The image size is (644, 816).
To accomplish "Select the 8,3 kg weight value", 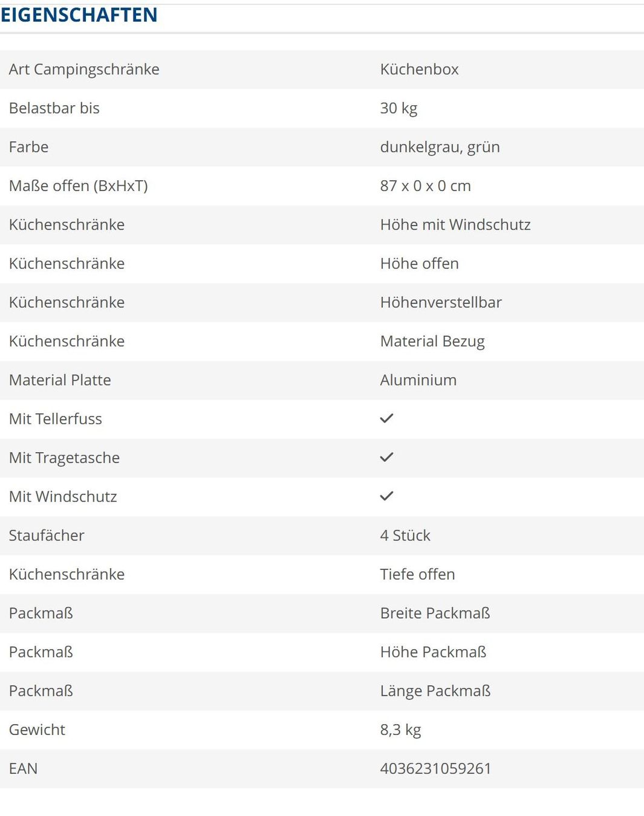I will 400,730.
